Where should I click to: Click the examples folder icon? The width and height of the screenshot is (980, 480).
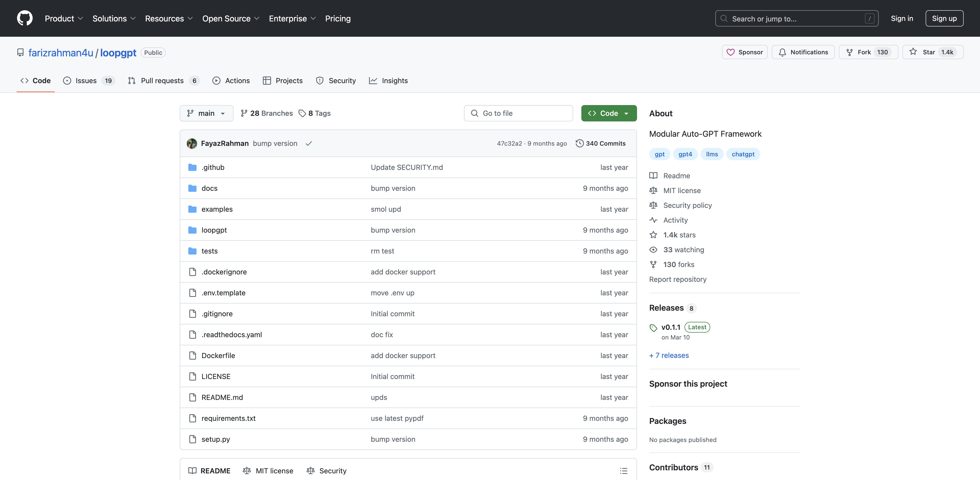point(192,209)
